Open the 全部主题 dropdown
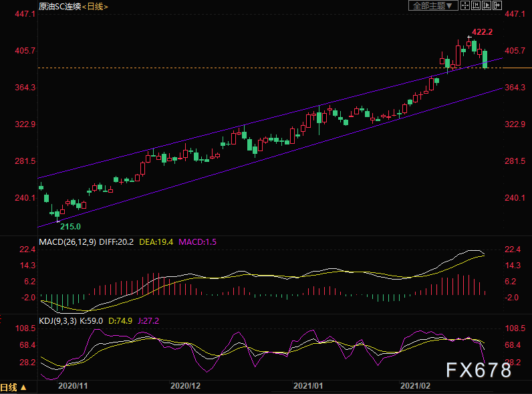This screenshot has width=532, height=394. click(x=433, y=5)
